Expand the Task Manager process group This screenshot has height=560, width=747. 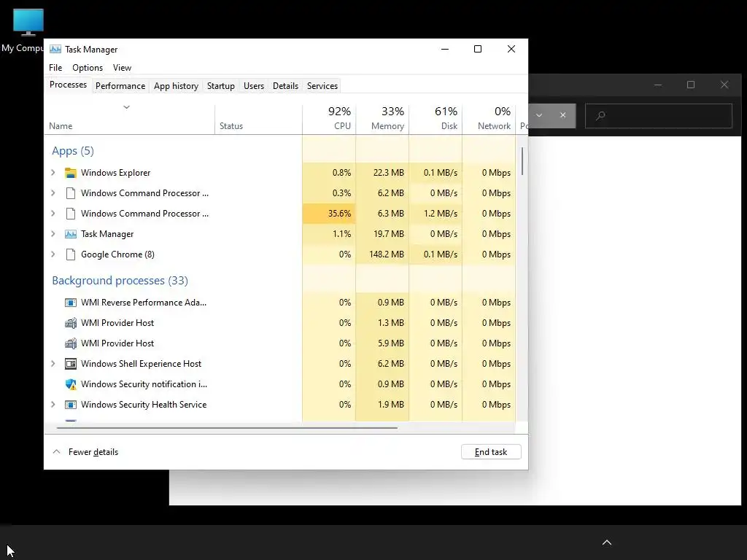tap(53, 234)
